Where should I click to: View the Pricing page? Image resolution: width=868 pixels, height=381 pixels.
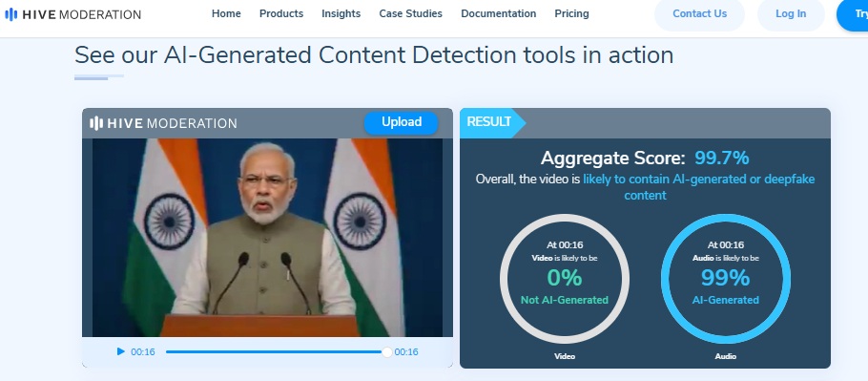click(572, 13)
